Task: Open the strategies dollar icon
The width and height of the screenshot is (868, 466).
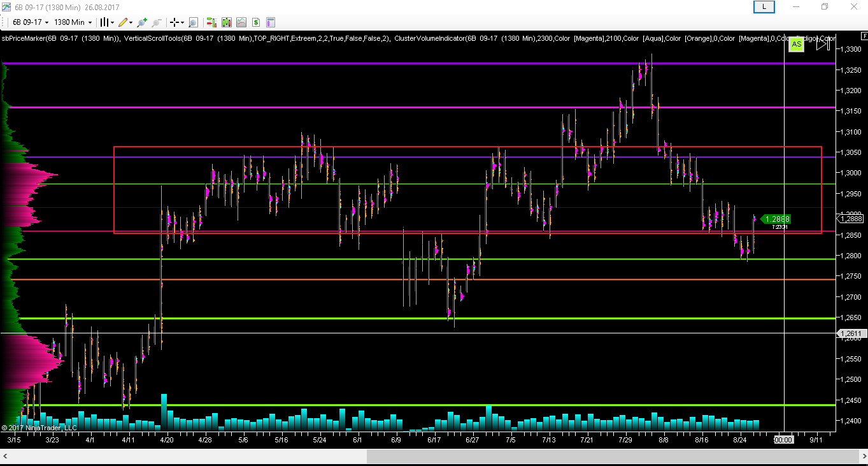Action: 255,22
